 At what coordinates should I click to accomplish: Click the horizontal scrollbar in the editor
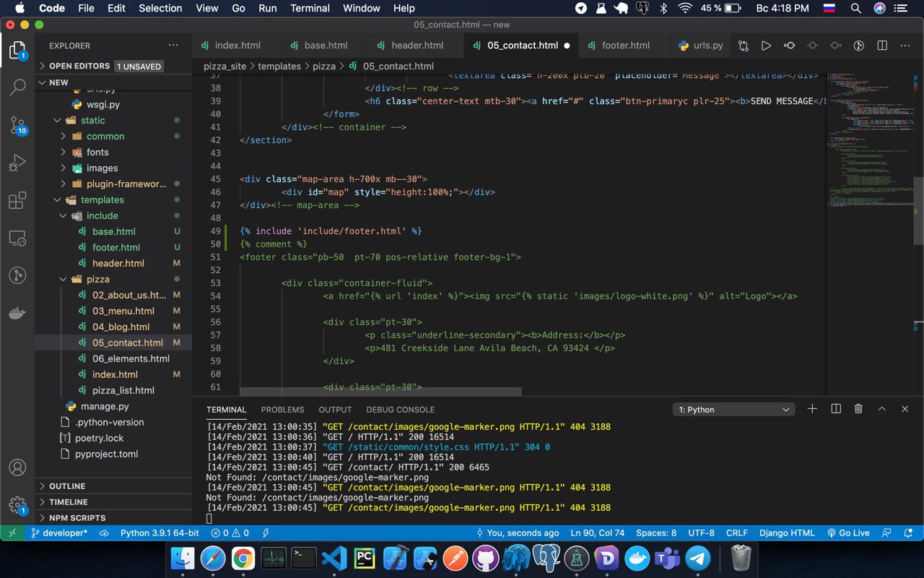coord(380,392)
